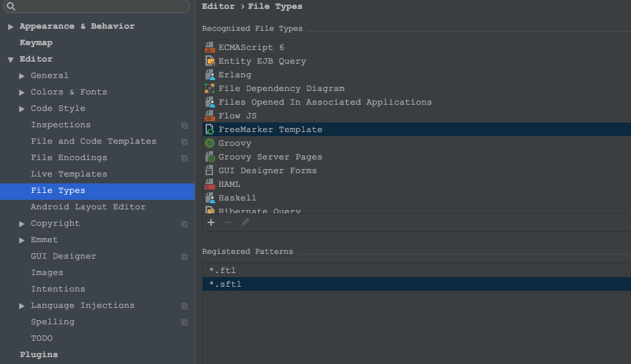Click the project icon beside Language Injections
The image size is (631, 364).
coord(184,307)
